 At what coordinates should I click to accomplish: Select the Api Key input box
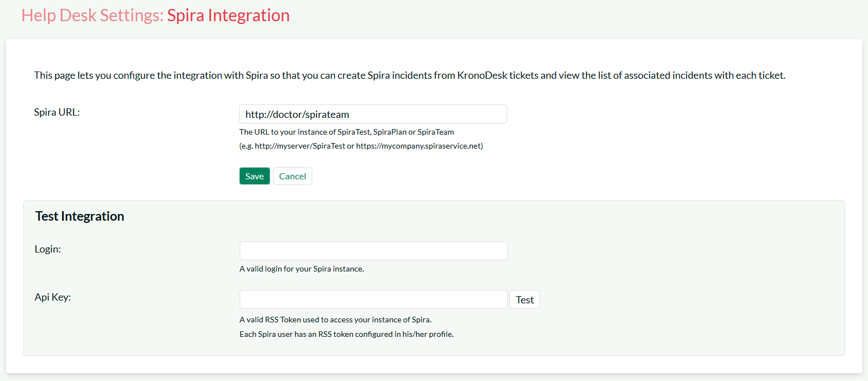[373, 299]
